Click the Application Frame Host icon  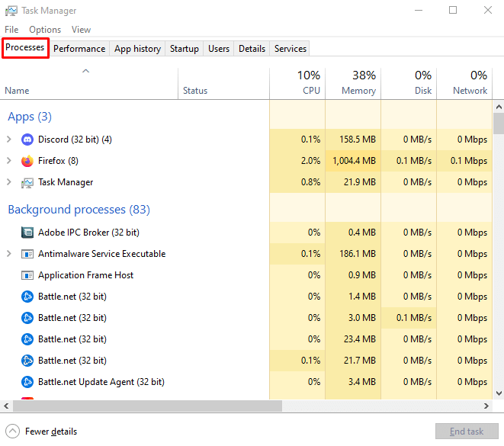click(27, 275)
